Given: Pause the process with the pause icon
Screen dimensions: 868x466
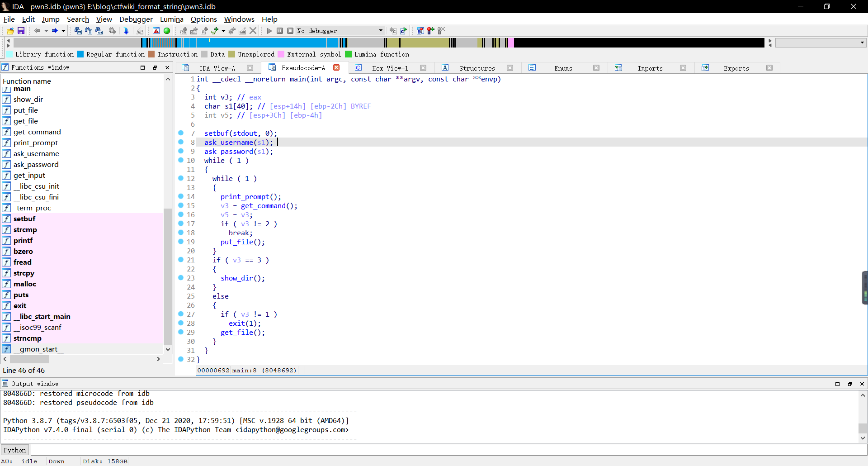Looking at the screenshot, I should [280, 31].
